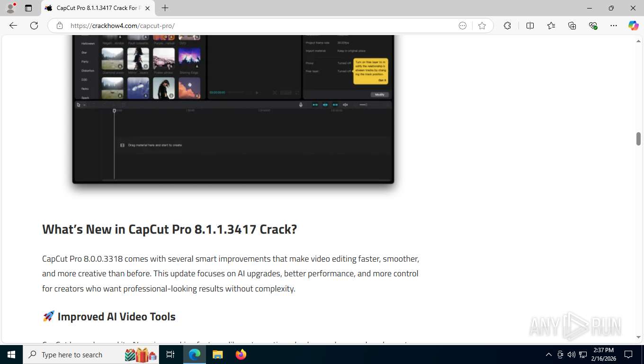Open the feedback smiley icon in address bar
The image size is (644, 364).
tap(463, 26)
